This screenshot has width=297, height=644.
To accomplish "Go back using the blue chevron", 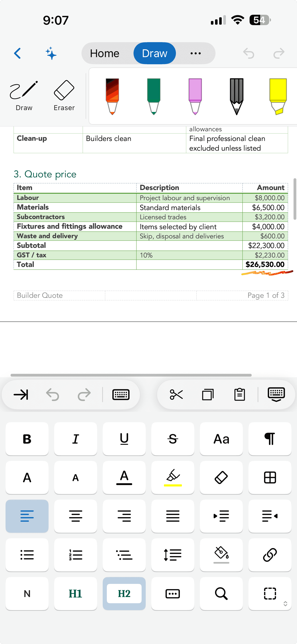I will pyautogui.click(x=17, y=53).
